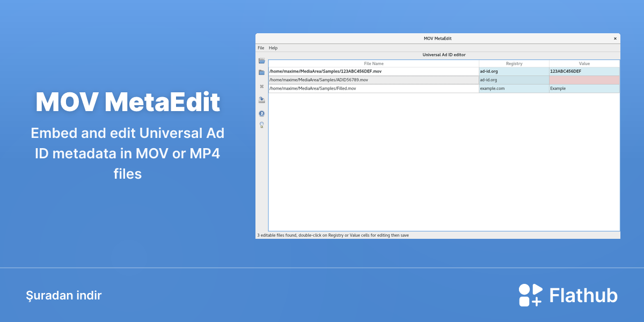Click the File Name column header
644x322 pixels.
[374, 63]
